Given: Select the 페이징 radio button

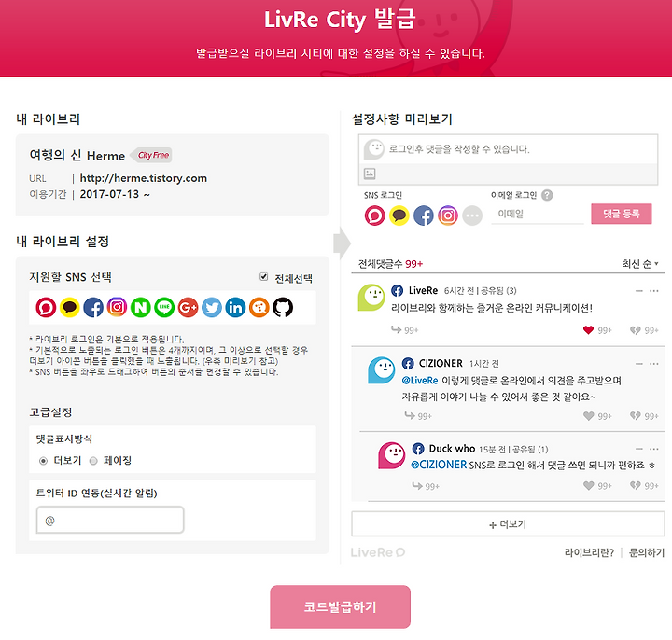Looking at the screenshot, I should 93,461.
